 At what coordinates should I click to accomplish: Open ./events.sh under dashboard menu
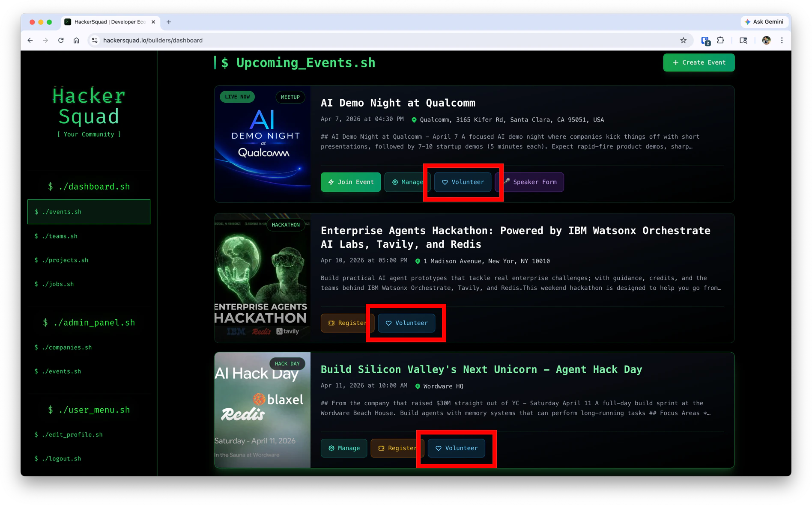click(x=89, y=212)
